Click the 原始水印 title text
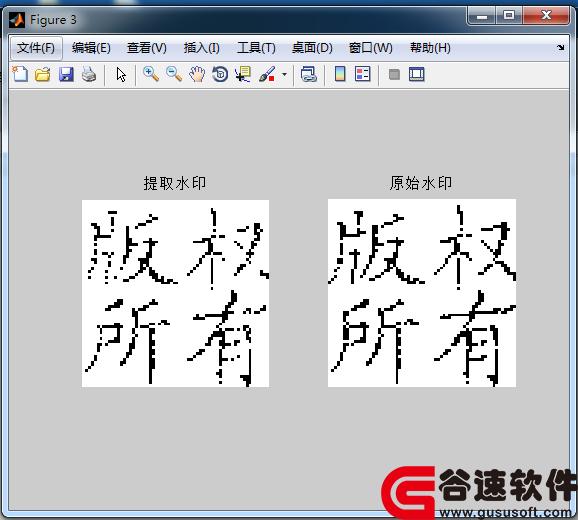Viewport: 578px width, 520px height. click(421, 183)
